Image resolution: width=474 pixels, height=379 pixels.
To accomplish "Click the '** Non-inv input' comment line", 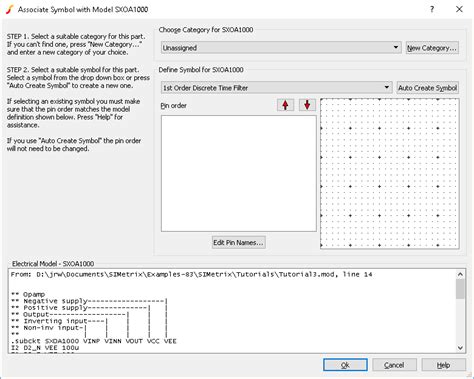I will (49, 328).
